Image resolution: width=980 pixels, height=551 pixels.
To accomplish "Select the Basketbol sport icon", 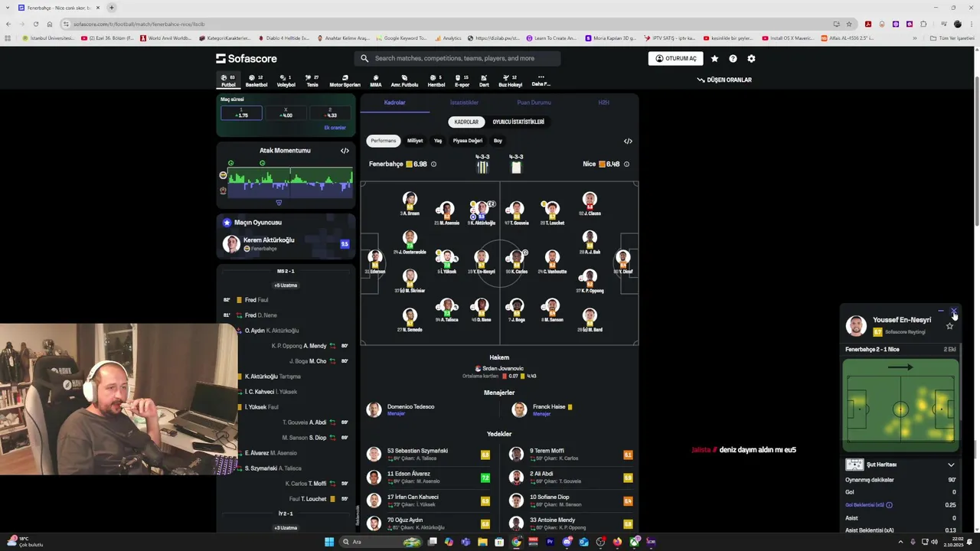I will click(256, 80).
